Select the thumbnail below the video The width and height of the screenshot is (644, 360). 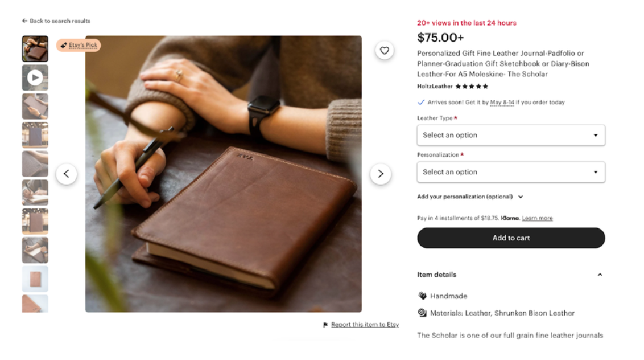35,106
